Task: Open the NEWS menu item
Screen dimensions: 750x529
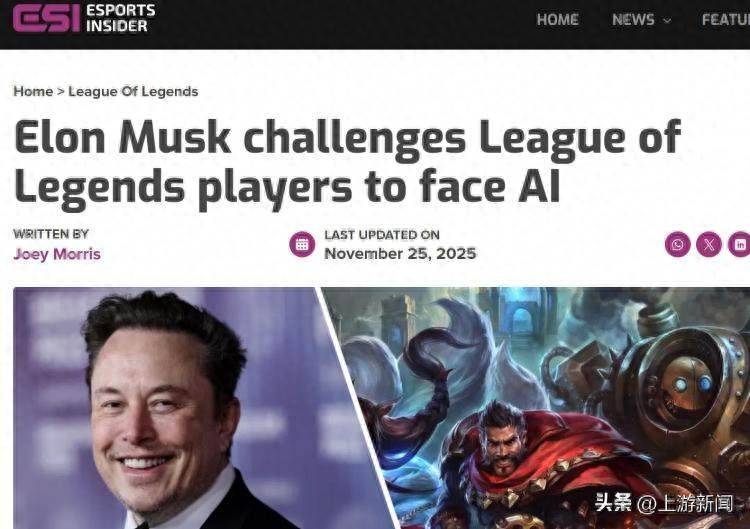Action: (633, 20)
